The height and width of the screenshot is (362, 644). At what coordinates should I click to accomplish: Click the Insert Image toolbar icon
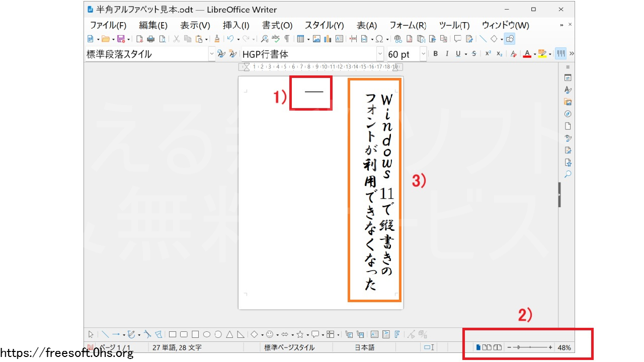[x=316, y=39]
